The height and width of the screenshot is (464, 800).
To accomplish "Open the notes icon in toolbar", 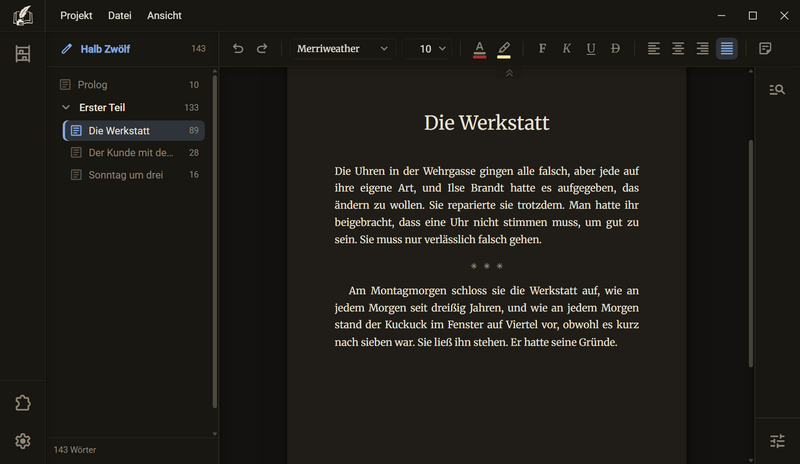I will point(765,48).
